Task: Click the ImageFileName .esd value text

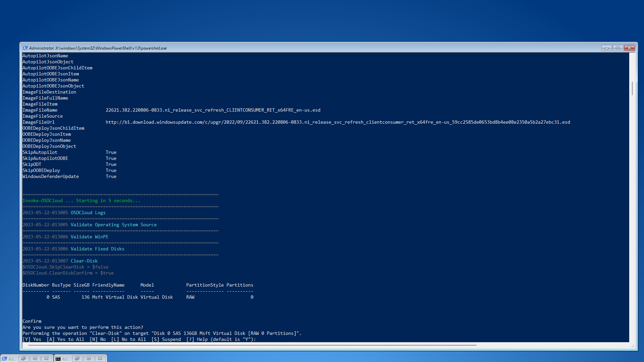Action: click(x=213, y=110)
